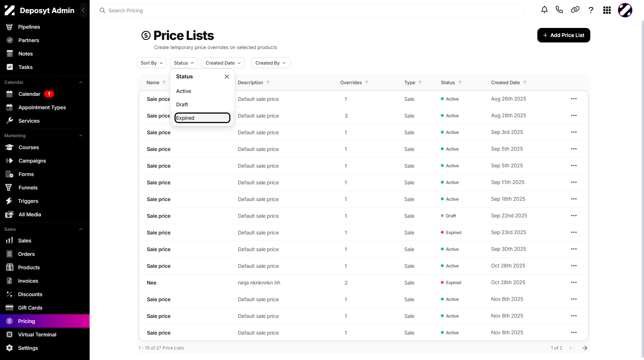Select Expired status filter option
Viewport: 644px width, 360px height.
pos(202,118)
